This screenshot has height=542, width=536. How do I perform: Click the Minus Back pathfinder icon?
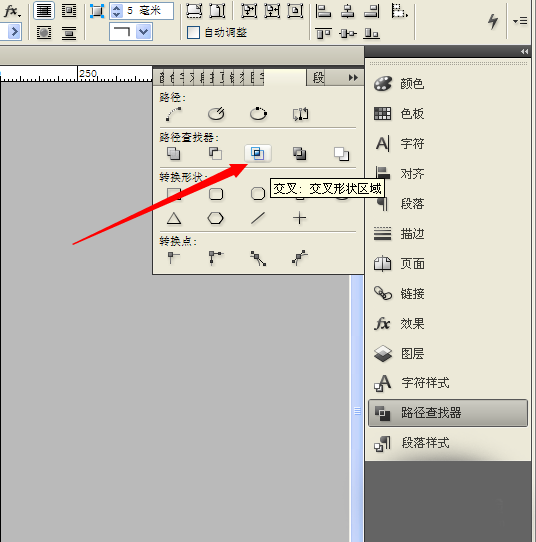pyautogui.click(x=341, y=153)
